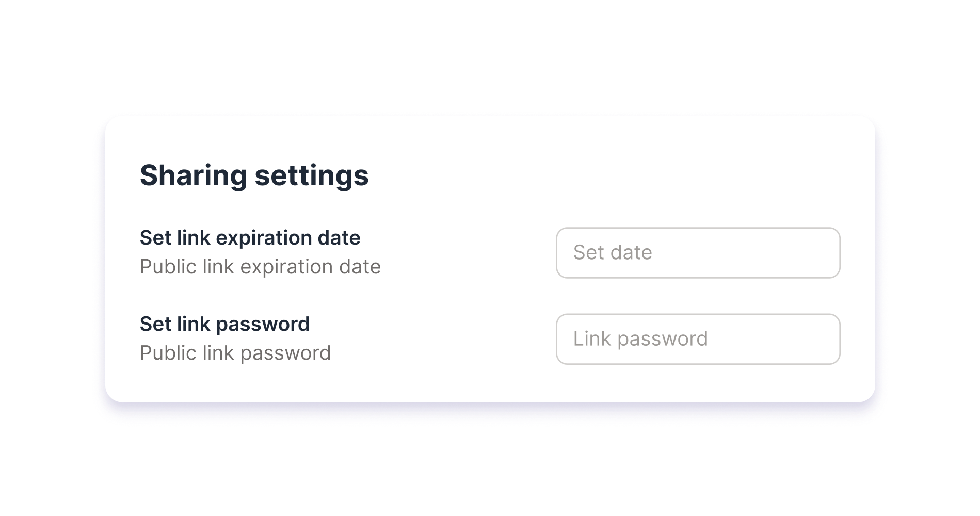980x516 pixels.
Task: Click the word "settings" in the title
Action: (x=312, y=175)
